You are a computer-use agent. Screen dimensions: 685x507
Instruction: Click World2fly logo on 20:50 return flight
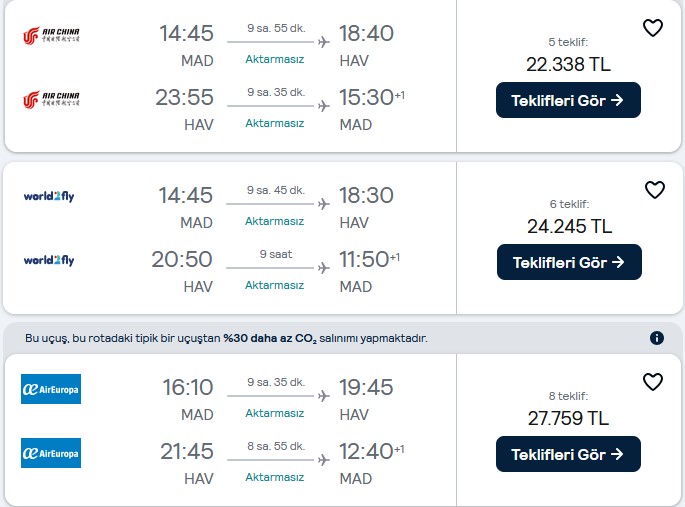[49, 260]
